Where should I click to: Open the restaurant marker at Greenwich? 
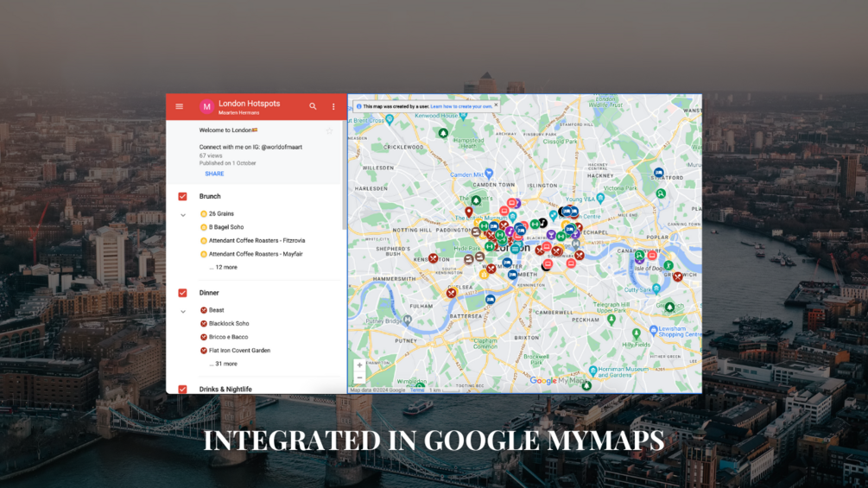click(x=678, y=276)
